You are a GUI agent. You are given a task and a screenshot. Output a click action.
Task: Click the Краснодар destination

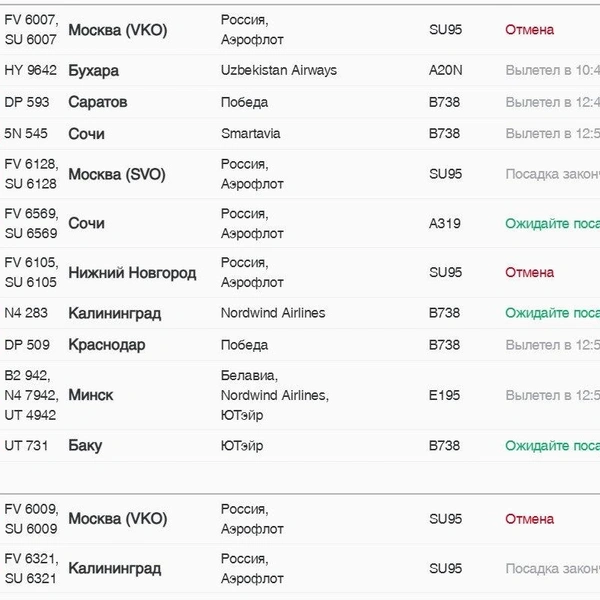[x=107, y=345]
